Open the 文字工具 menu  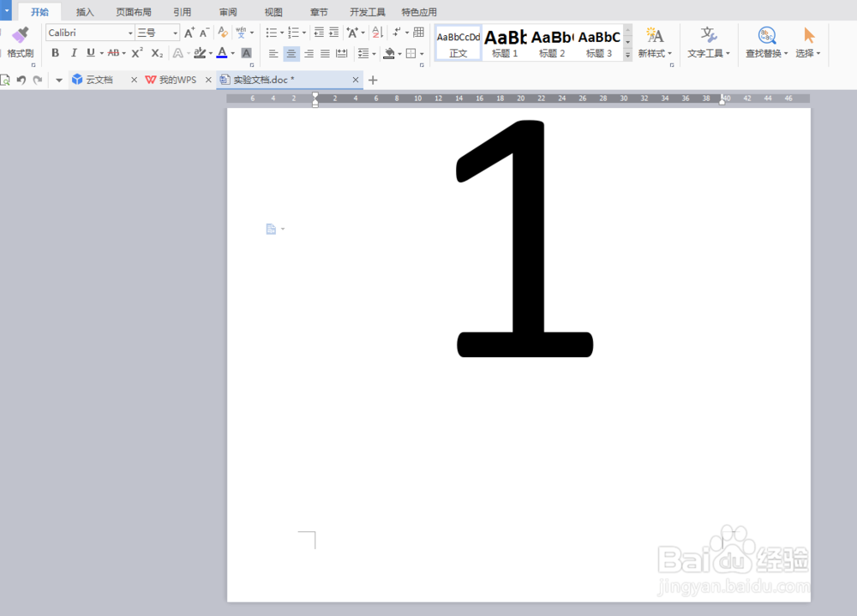pyautogui.click(x=709, y=43)
